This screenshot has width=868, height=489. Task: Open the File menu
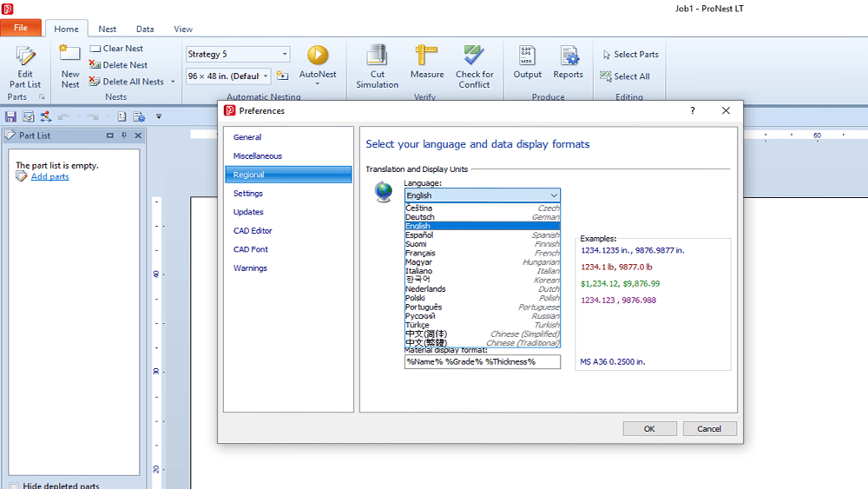(20, 28)
